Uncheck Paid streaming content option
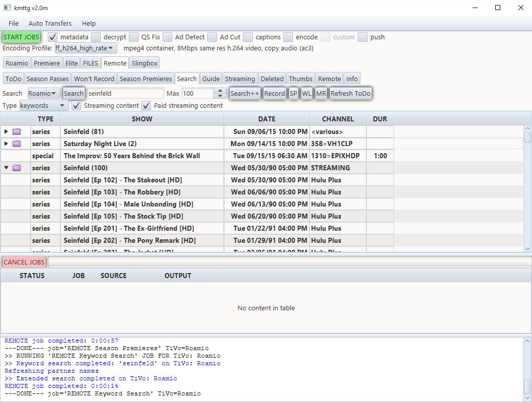Image resolution: width=532 pixels, height=403 pixels. [x=146, y=106]
